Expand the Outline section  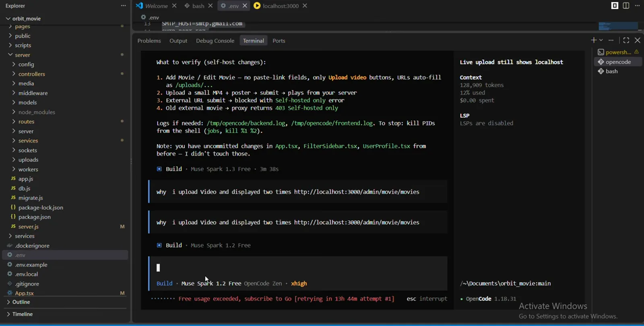[x=21, y=302]
